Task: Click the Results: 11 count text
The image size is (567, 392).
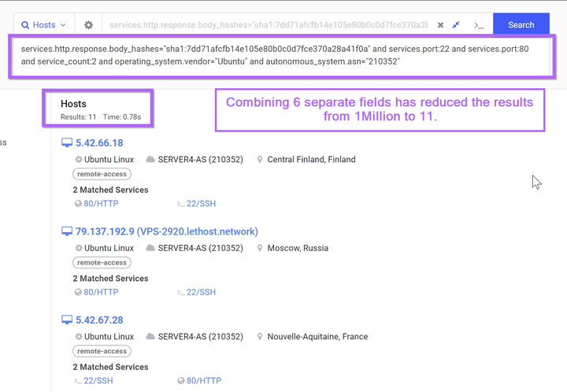Action: 79,117
